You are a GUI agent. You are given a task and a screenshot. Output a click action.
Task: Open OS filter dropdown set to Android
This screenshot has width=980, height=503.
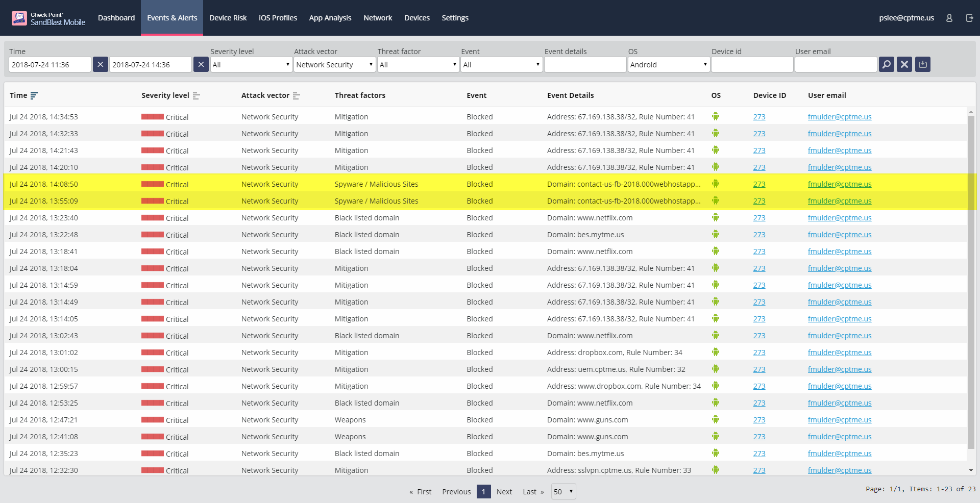669,64
